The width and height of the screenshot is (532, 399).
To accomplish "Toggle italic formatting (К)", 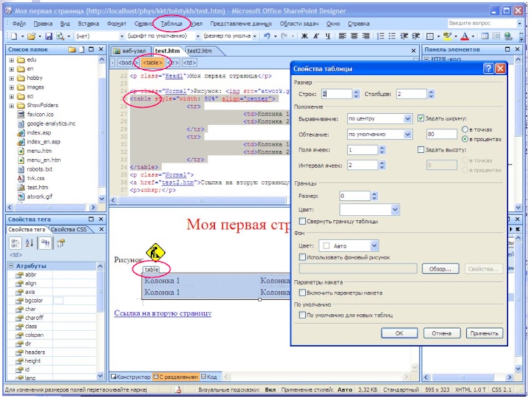I will 316,36.
